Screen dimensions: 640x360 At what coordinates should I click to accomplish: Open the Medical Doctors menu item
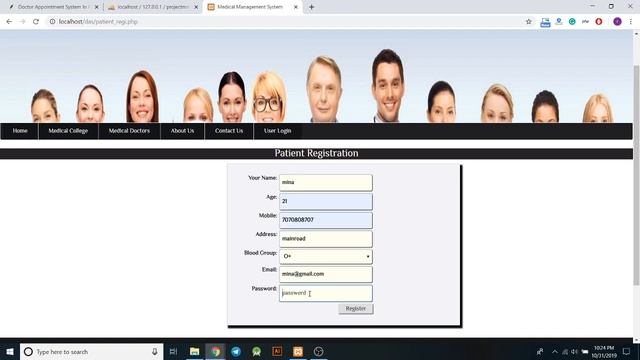(129, 131)
